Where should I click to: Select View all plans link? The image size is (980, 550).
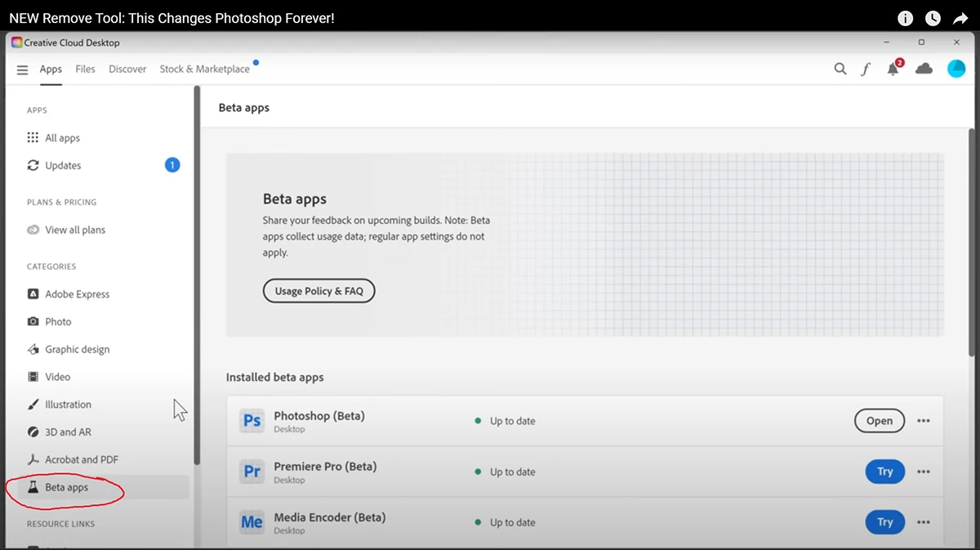pos(75,230)
